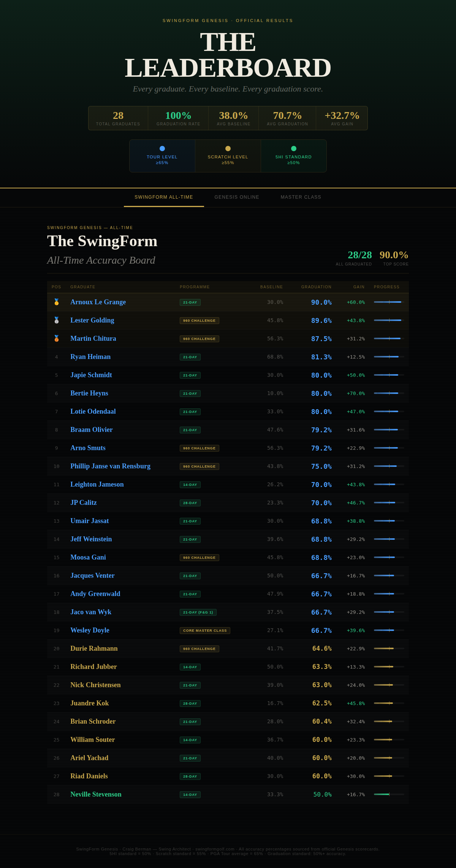Click the Core Master Class badge for Wesley Doyle
This screenshot has width=456, height=868.
205,631
